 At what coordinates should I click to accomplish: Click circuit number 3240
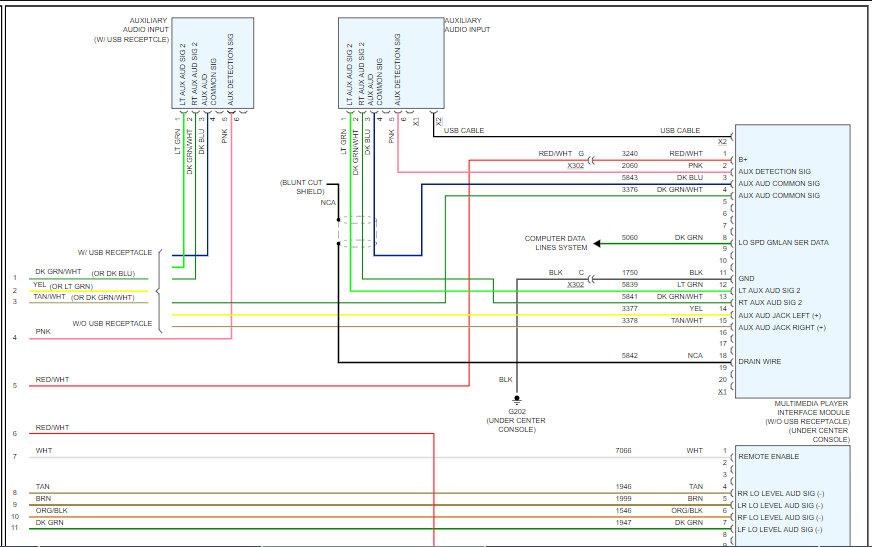tap(630, 153)
